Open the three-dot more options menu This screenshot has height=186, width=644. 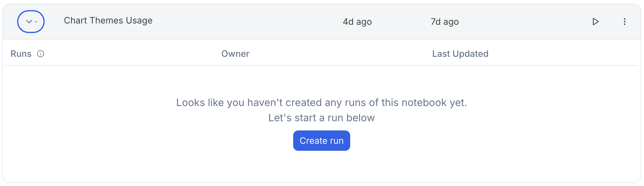pos(624,22)
